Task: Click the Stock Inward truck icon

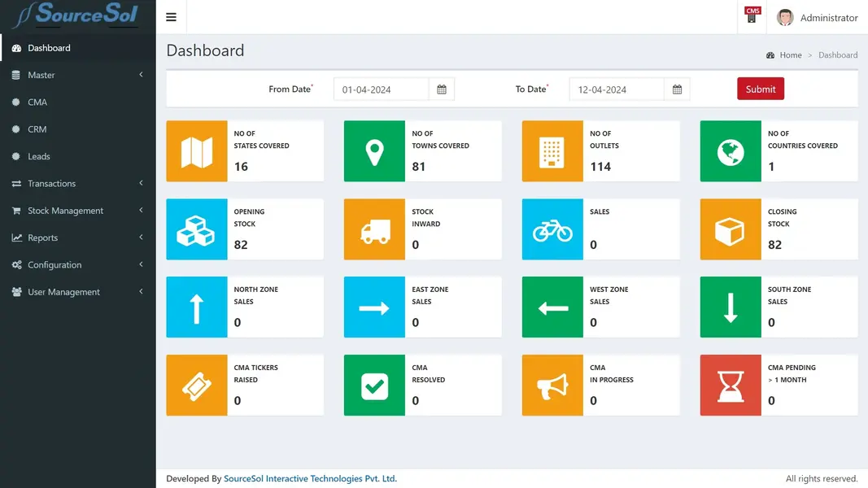Action: click(374, 229)
